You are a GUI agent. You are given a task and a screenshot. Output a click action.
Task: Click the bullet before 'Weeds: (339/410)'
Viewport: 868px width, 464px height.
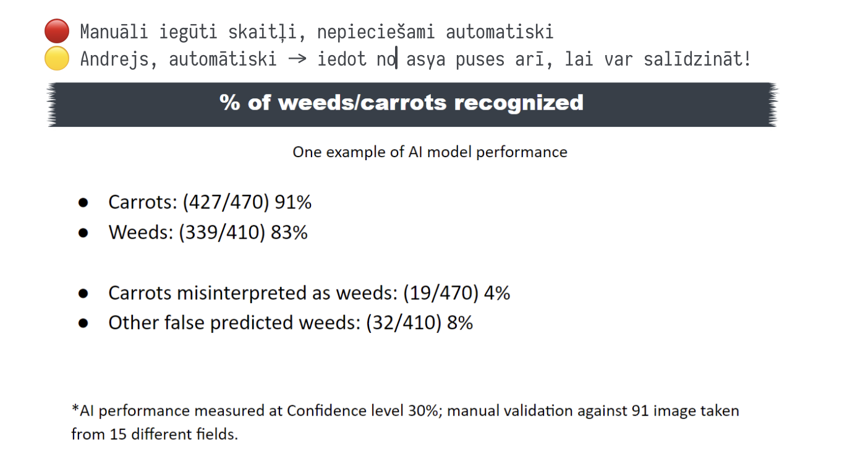[x=83, y=233]
